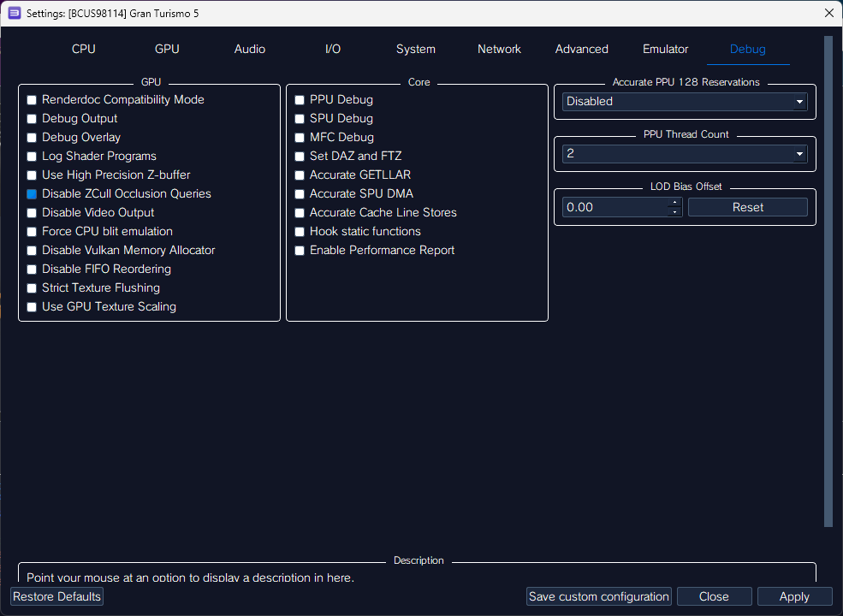The height and width of the screenshot is (616, 843).
Task: Select the Advanced tab
Action: pyautogui.click(x=582, y=49)
